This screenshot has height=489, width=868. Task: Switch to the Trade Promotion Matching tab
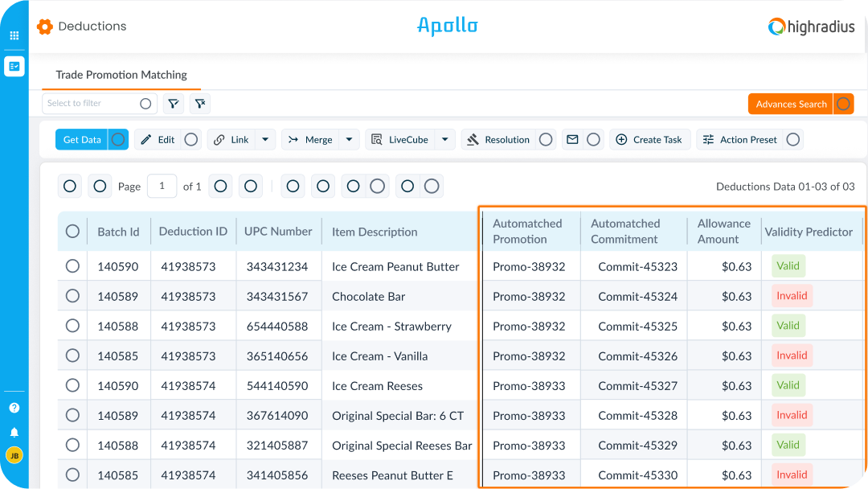pos(121,75)
